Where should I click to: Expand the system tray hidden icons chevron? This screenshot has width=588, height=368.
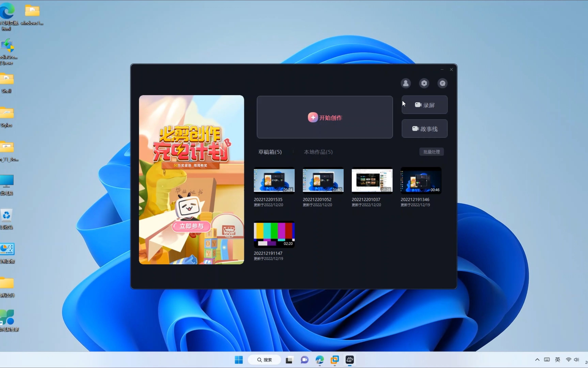[537, 360]
